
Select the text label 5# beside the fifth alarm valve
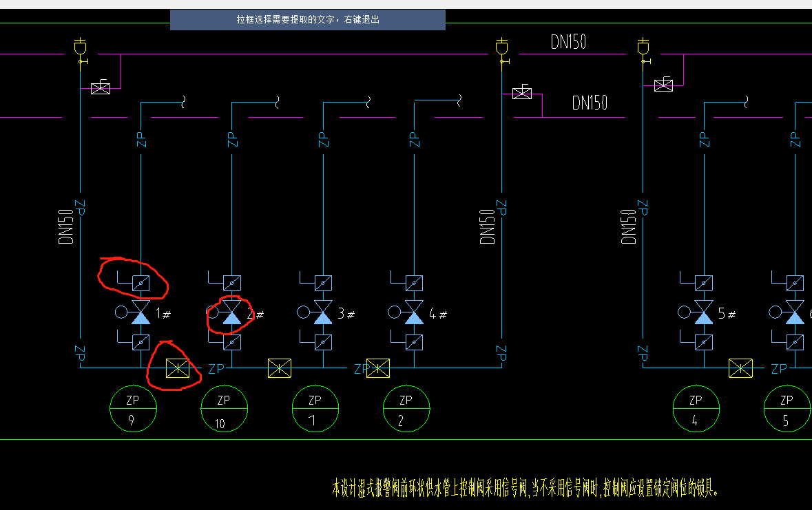(x=727, y=314)
